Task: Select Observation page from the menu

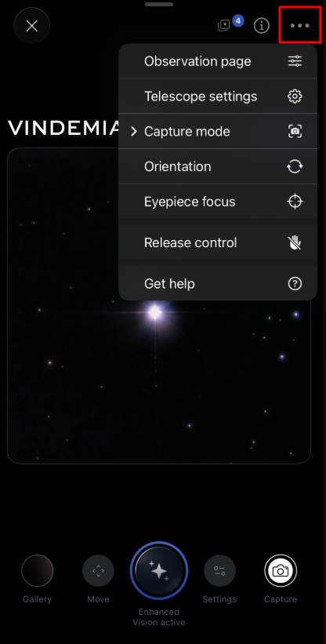Action: 218,61
